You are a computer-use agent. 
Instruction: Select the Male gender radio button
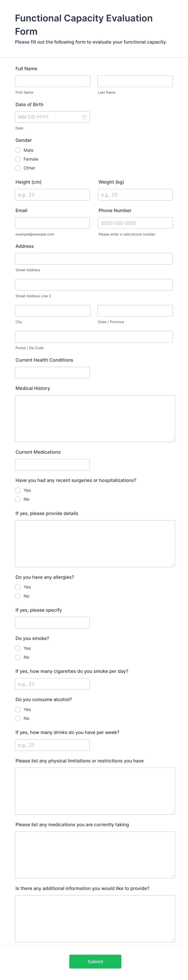point(18,150)
